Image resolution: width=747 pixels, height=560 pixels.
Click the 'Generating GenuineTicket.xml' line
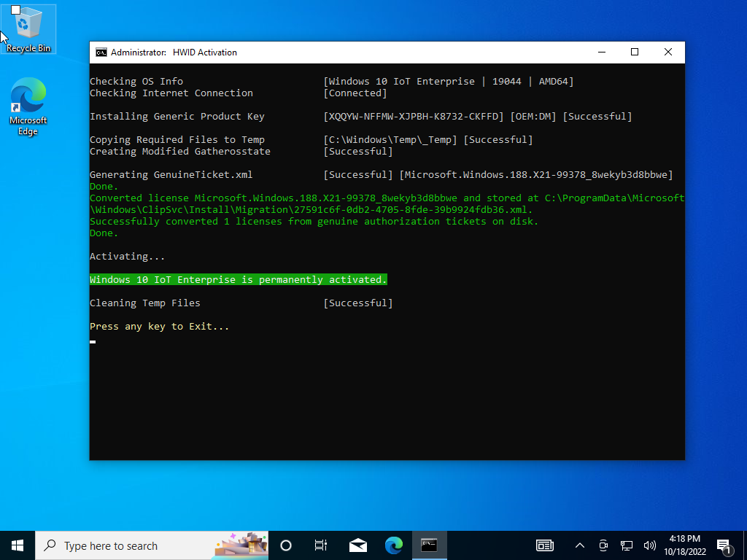click(171, 175)
